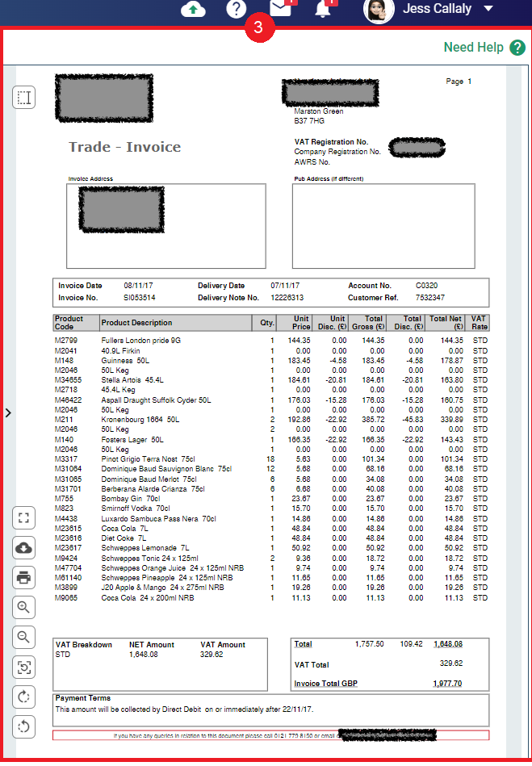This screenshot has height=766, width=532.
Task: Click the Guinness 50L description
Action: [x=125, y=361]
